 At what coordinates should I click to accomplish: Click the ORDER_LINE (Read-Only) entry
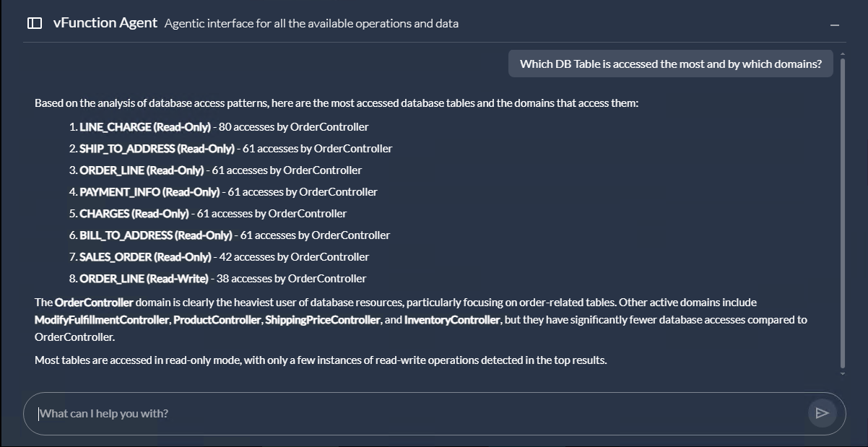pyautogui.click(x=142, y=170)
